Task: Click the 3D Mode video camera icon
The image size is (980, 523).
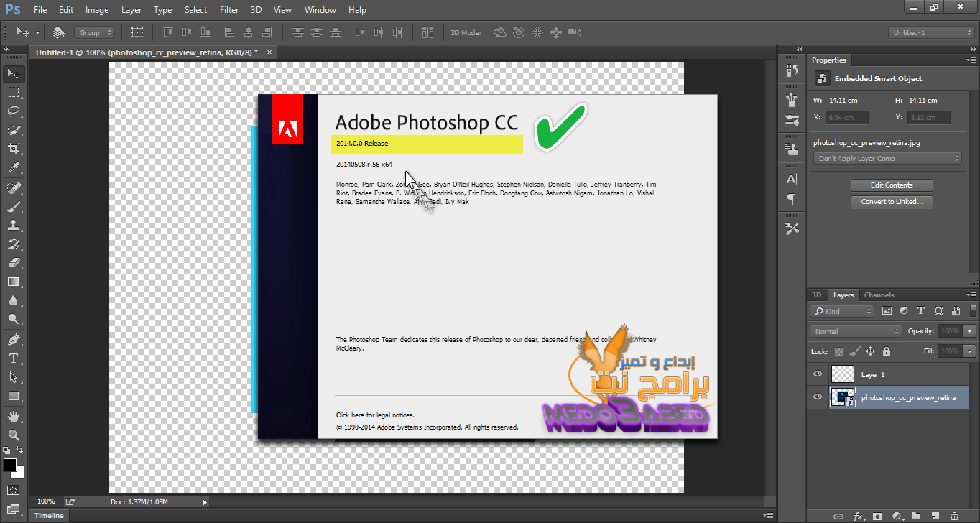Action: [574, 32]
